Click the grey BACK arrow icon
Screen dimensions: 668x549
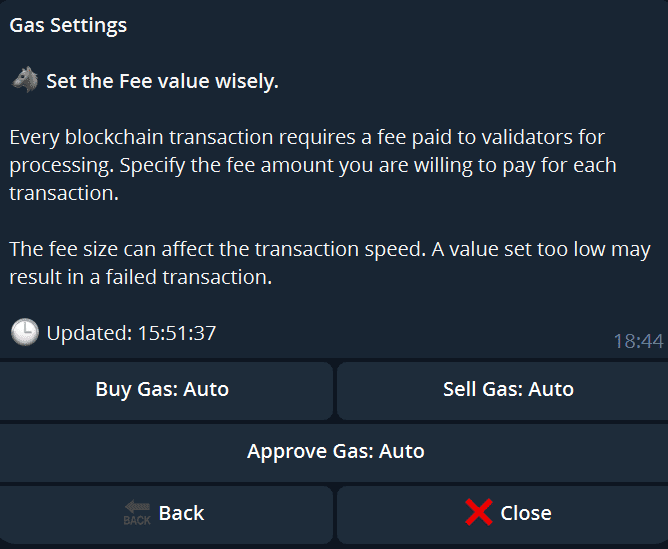137,512
